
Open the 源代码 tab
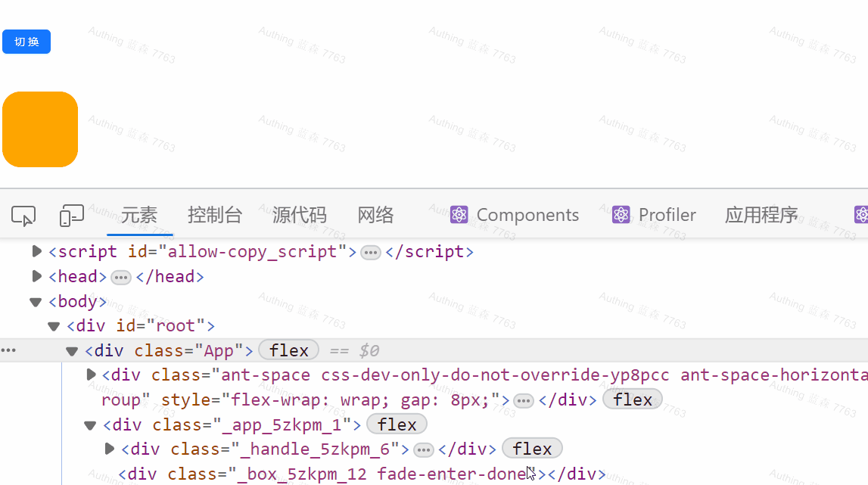click(x=300, y=215)
